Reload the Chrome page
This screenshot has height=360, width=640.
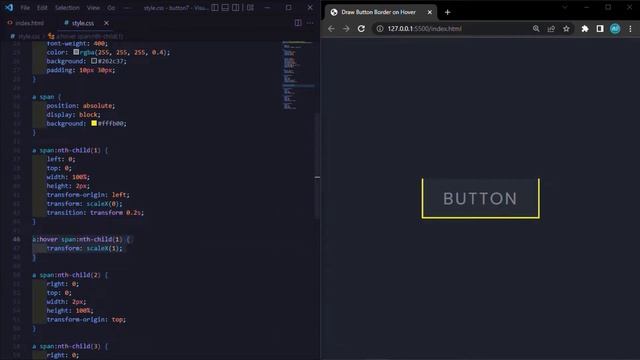coord(361,29)
